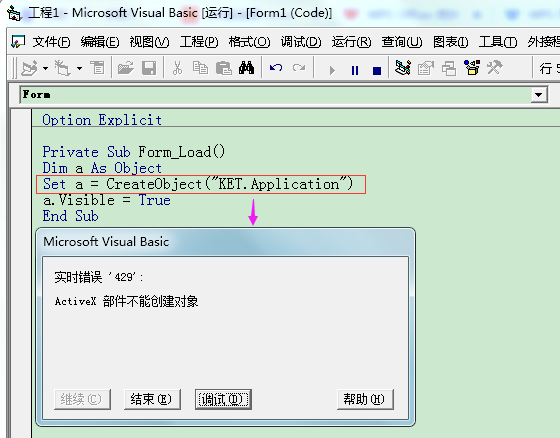Stop the program with the End square
This screenshot has width=560, height=438.
(x=377, y=70)
